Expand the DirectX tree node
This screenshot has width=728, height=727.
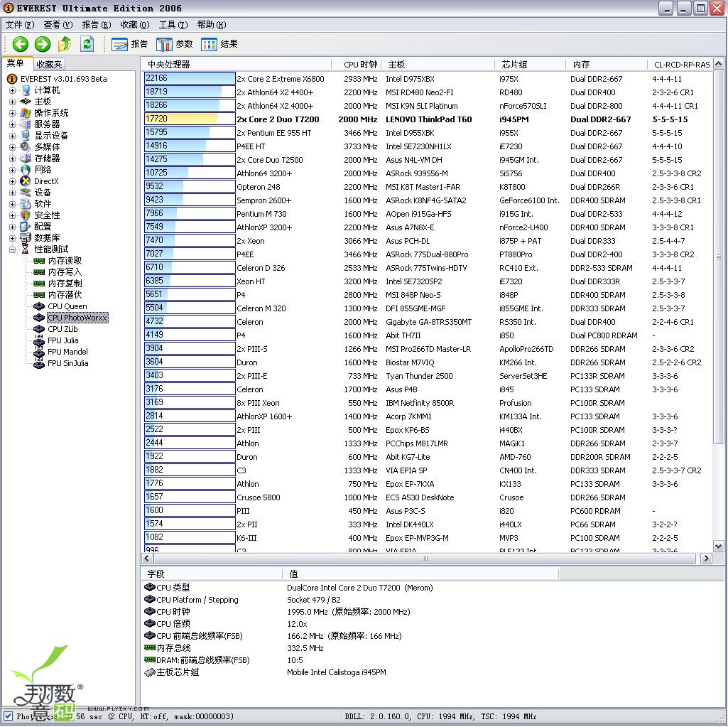(x=12, y=181)
